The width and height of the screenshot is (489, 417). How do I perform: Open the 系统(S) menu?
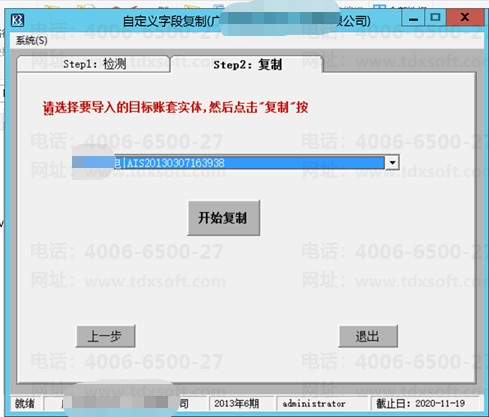click(x=31, y=41)
